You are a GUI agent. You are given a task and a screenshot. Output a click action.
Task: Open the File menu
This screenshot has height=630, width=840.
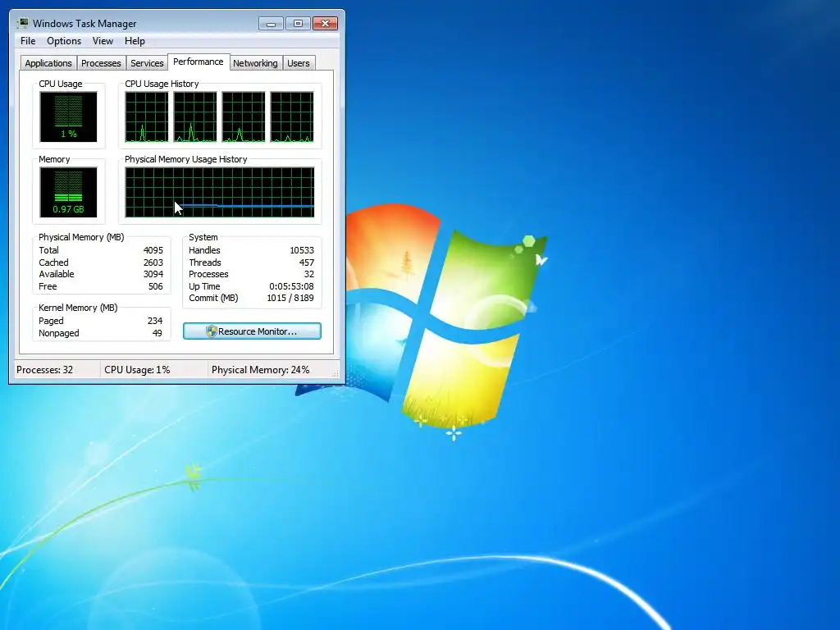(x=28, y=41)
